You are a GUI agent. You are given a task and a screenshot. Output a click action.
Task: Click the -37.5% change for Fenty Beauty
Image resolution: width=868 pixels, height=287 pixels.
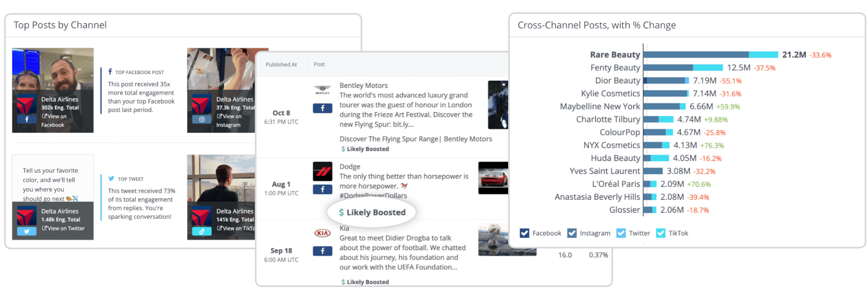[765, 68]
